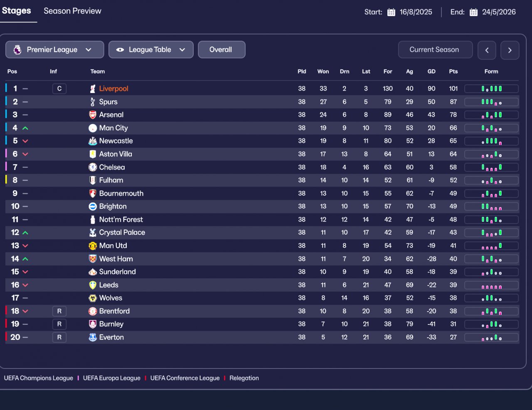Click Liverpool's form indicator bar
This screenshot has height=410, width=532.
(x=491, y=89)
